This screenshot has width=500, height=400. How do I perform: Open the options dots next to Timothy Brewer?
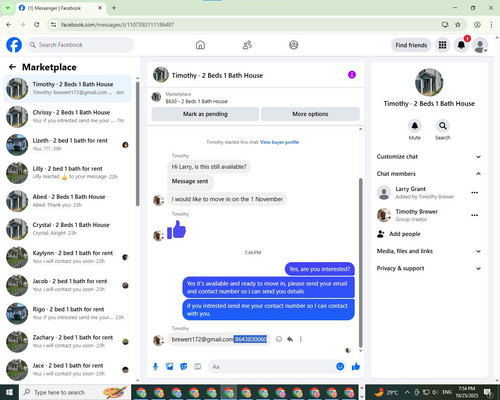click(x=475, y=215)
